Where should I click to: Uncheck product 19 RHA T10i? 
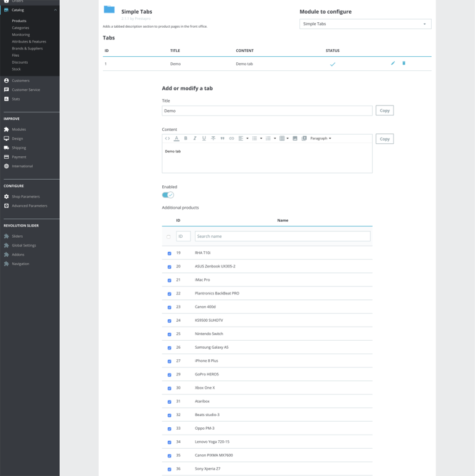pyautogui.click(x=169, y=253)
